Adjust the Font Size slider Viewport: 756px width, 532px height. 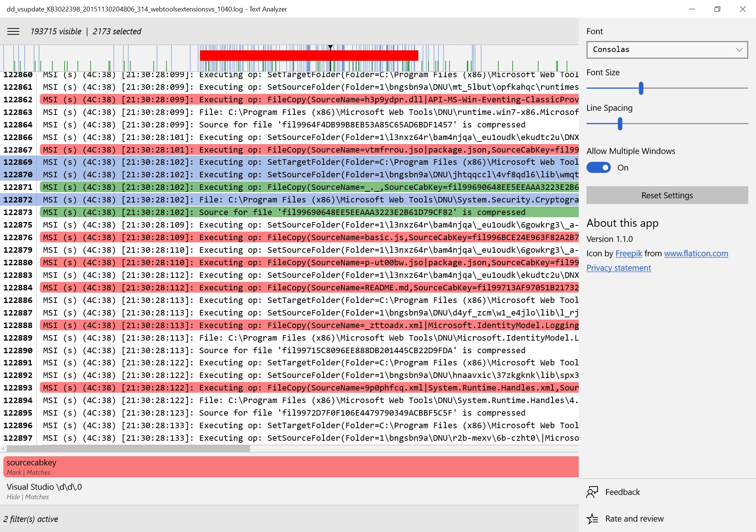642,89
